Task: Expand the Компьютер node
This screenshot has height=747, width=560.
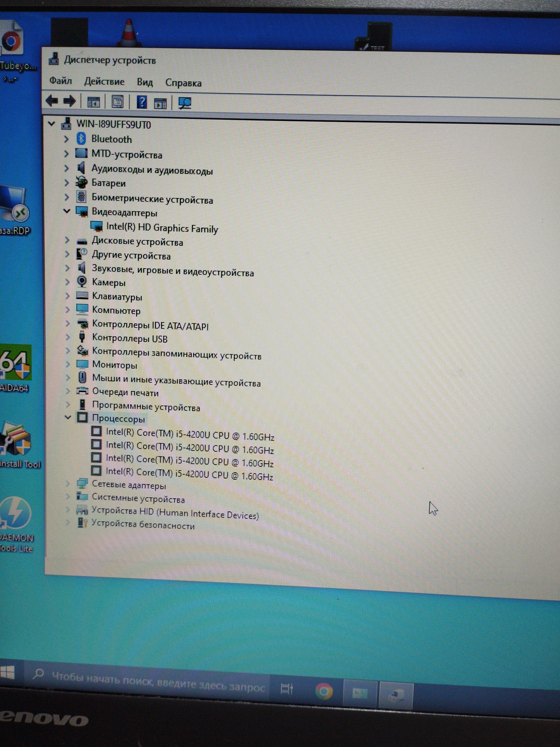Action: 67,310
